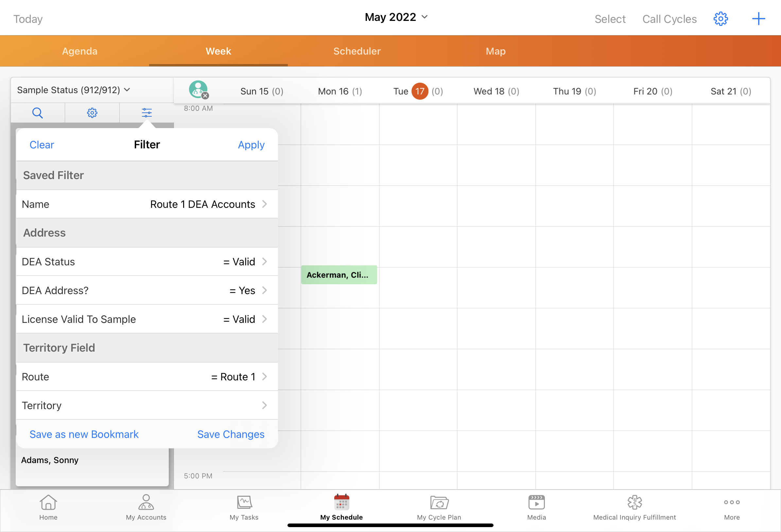Open the account list settings gear

(92, 113)
